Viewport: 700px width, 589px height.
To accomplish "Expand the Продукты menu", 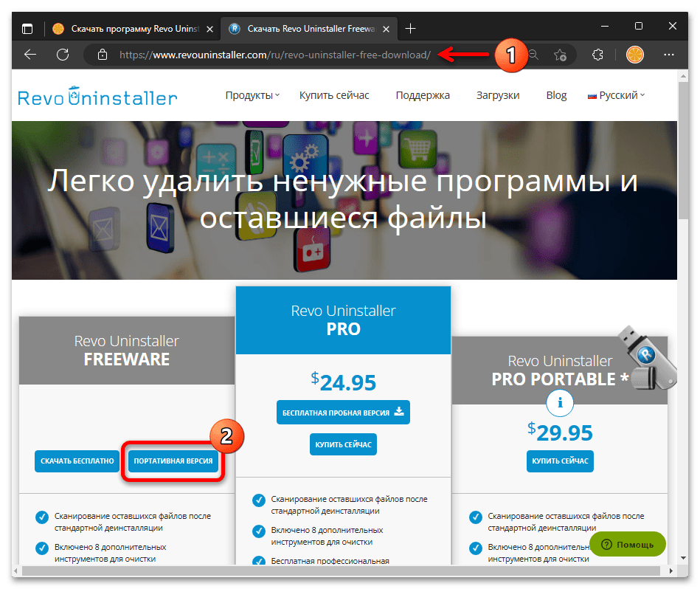I will 252,95.
